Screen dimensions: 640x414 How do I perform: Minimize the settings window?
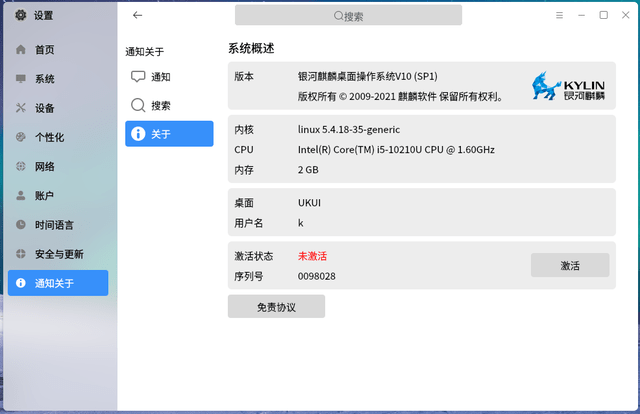click(x=581, y=16)
